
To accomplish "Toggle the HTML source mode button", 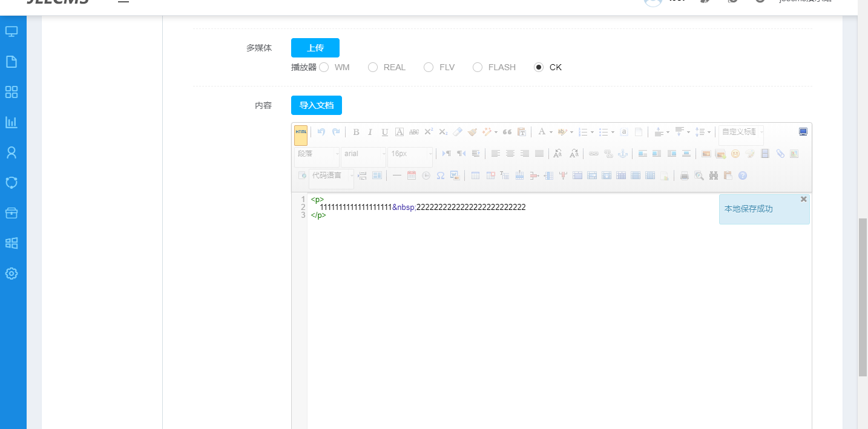I will [x=301, y=135].
